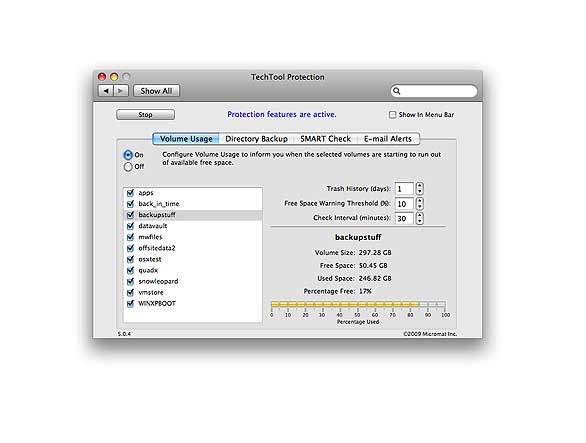Open the Directory Backup tab

click(x=256, y=139)
